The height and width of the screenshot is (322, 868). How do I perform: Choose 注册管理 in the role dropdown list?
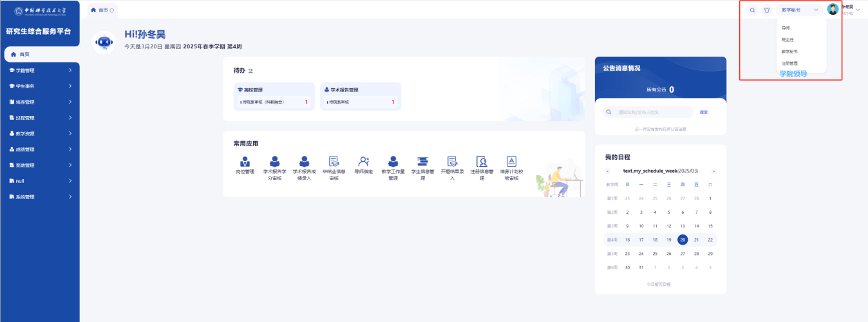pyautogui.click(x=789, y=64)
